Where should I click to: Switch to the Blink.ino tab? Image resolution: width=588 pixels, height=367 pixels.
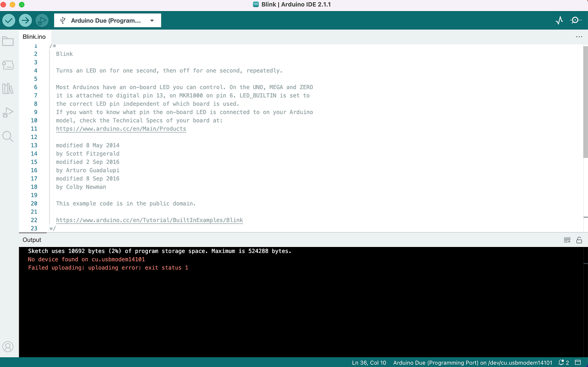pos(34,37)
